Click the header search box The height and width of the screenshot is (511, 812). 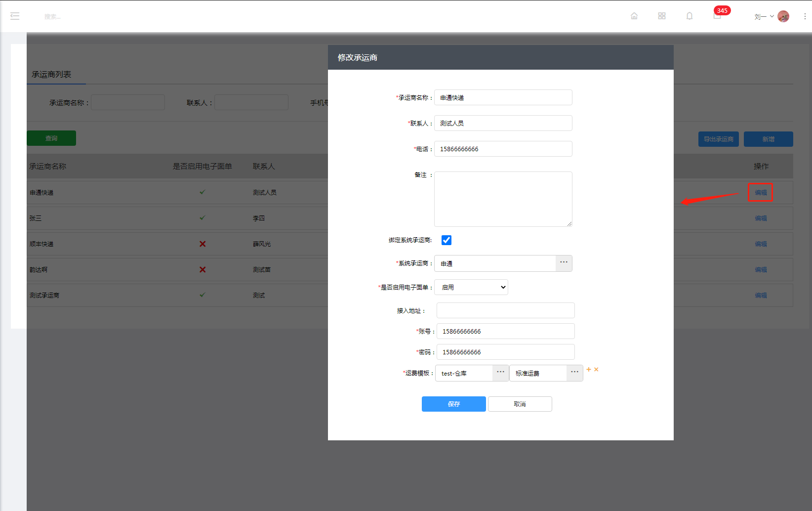pos(52,17)
